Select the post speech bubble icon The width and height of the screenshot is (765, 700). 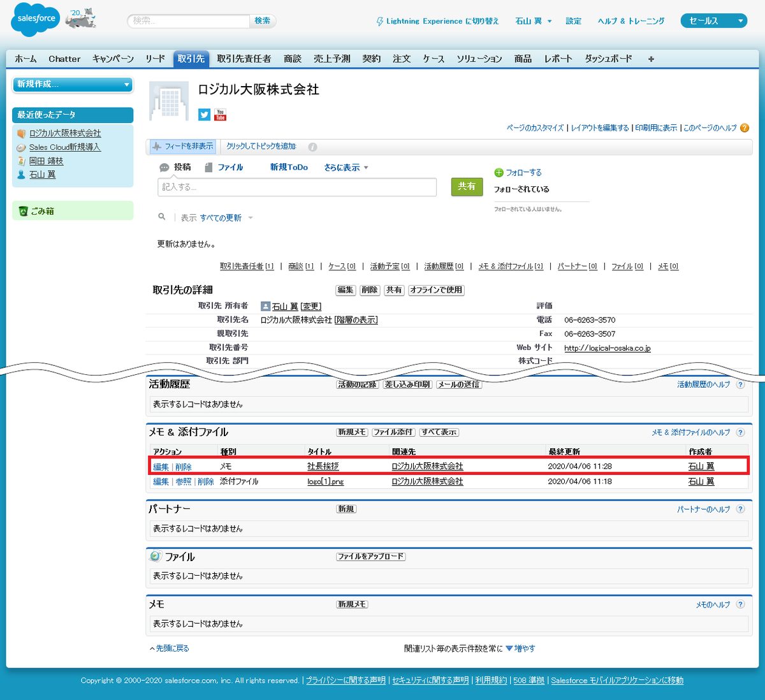164,168
